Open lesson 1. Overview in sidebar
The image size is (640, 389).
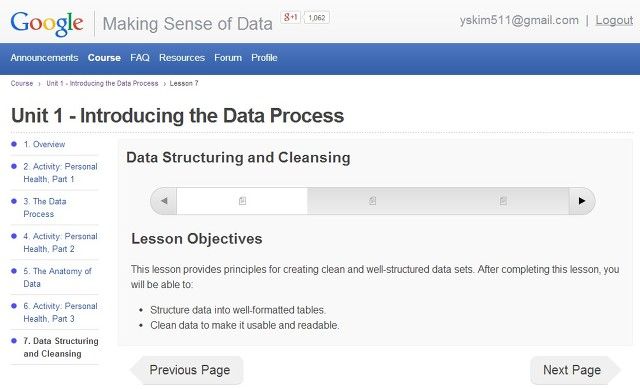(x=44, y=144)
